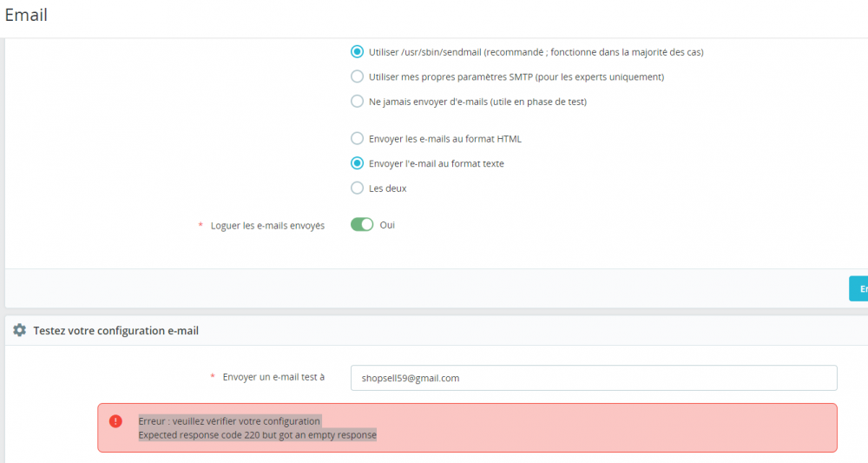The image size is (868, 463).
Task: Click the Loguer les e-mails envoyés label
Action: [x=267, y=225]
